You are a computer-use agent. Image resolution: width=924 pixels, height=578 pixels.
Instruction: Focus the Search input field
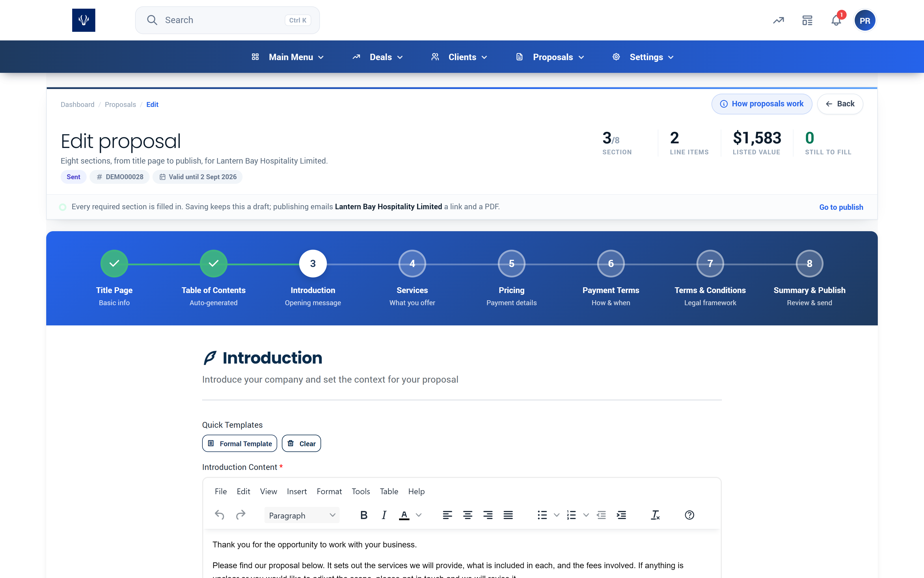click(228, 20)
